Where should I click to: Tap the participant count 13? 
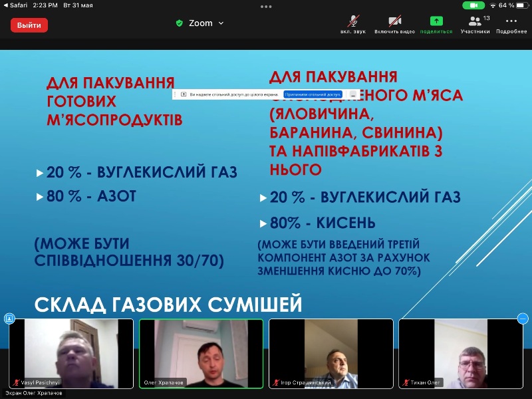(x=486, y=19)
